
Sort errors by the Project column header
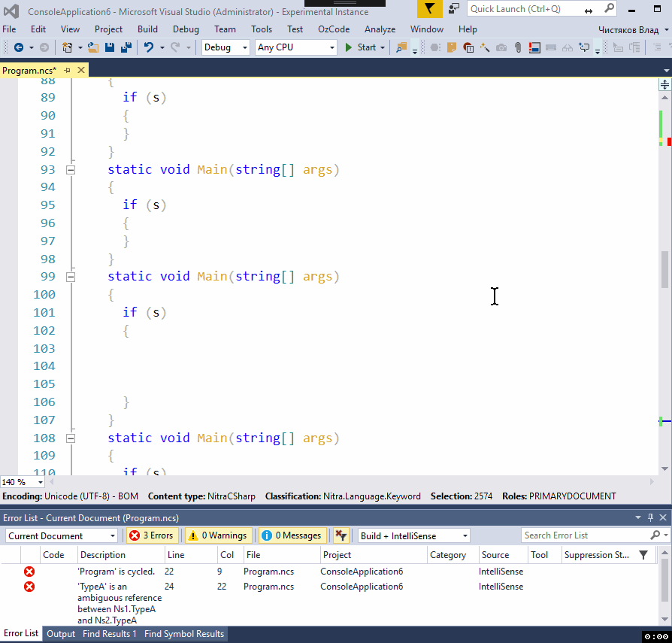tap(374, 555)
